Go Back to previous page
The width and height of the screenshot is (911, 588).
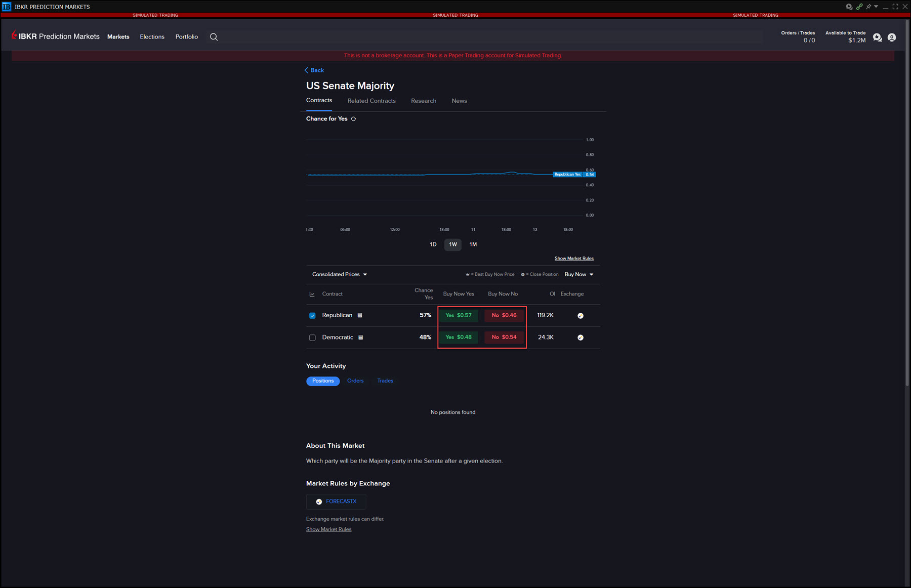click(314, 70)
